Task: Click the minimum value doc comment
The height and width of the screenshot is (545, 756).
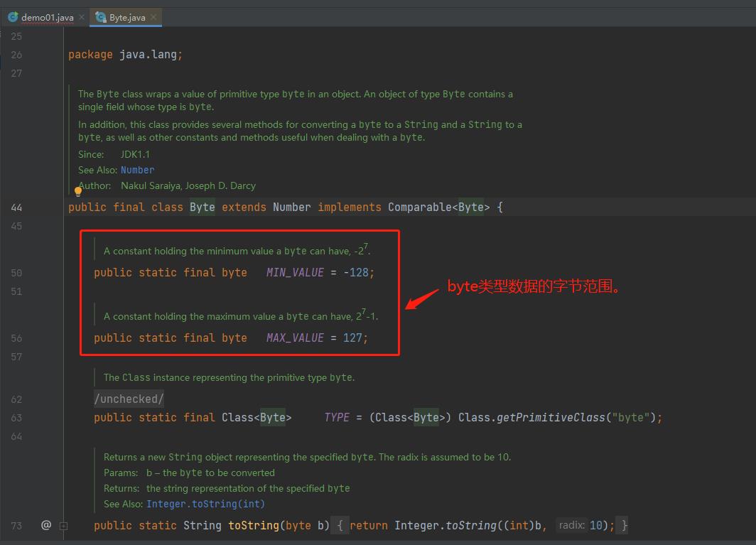Action: [x=237, y=250]
